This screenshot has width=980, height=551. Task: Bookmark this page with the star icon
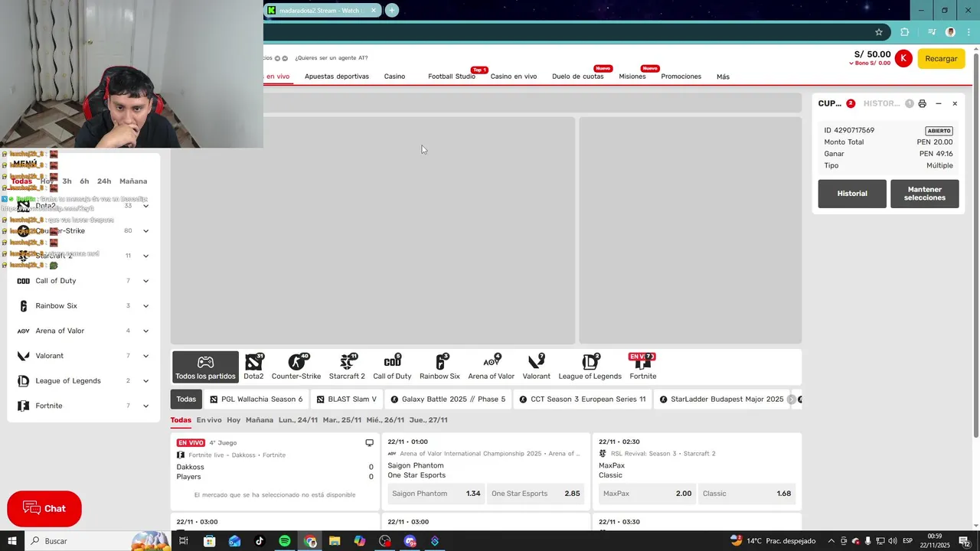tap(879, 32)
